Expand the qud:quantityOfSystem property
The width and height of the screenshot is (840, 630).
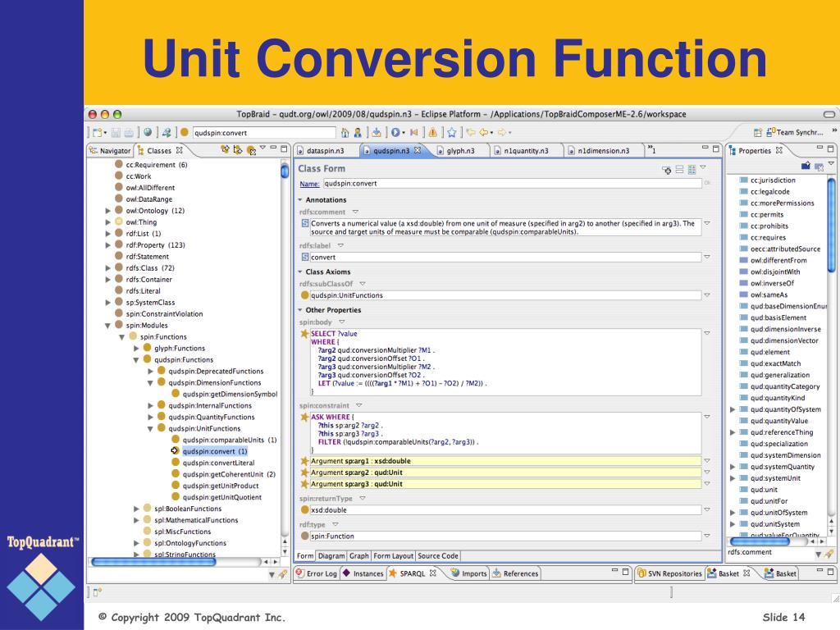[x=733, y=409]
